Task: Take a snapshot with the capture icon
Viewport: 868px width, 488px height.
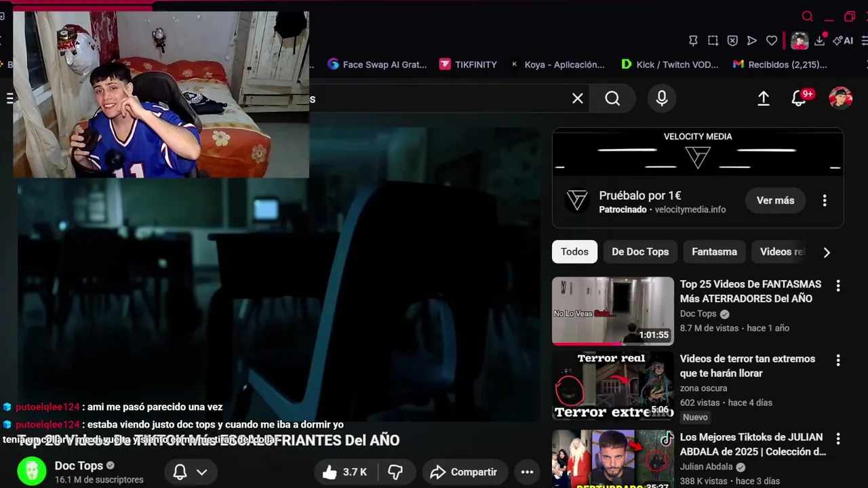Action: coord(713,41)
